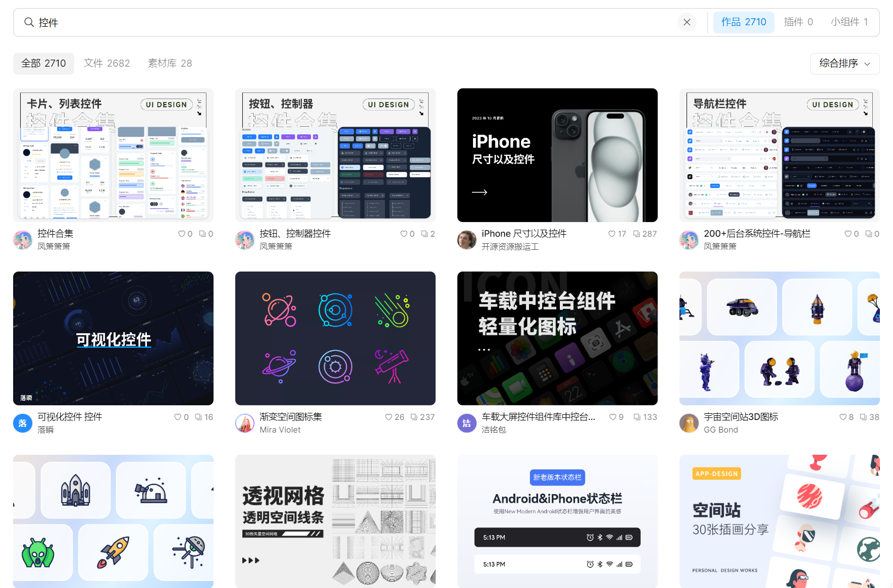Like 宇宙空间站3D图标 heart icon
This screenshot has height=588, width=893.
843,417
